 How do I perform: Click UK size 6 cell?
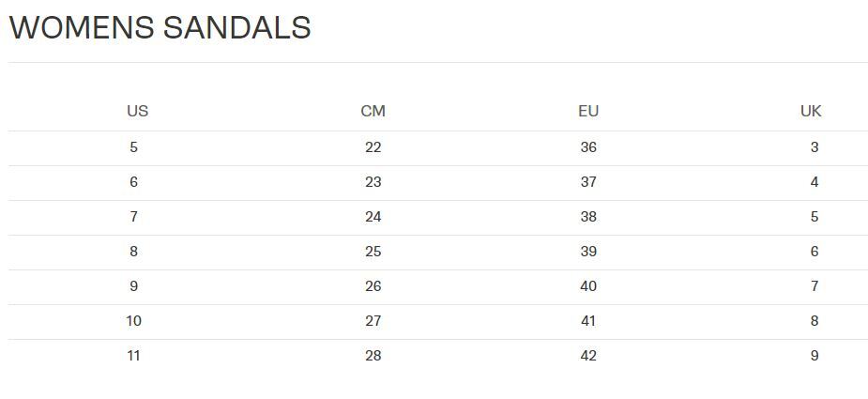tap(815, 252)
